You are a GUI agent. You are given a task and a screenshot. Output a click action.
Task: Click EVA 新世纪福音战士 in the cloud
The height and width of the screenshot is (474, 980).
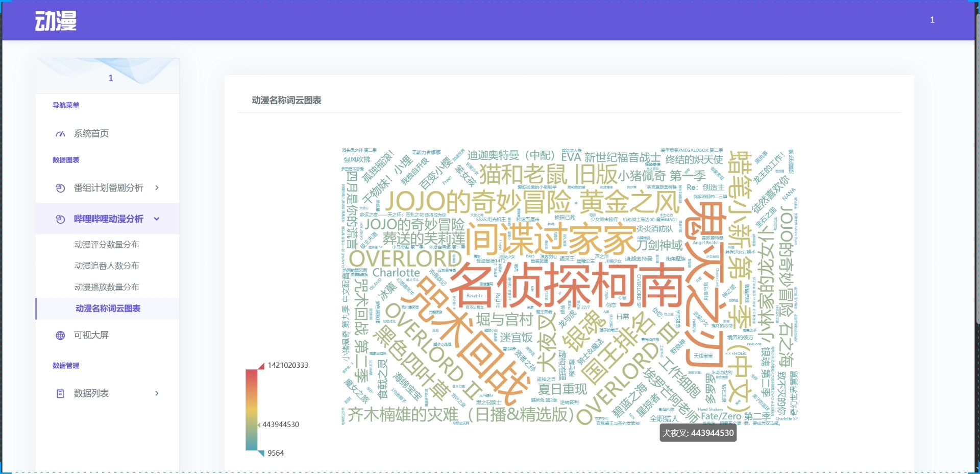tap(611, 157)
